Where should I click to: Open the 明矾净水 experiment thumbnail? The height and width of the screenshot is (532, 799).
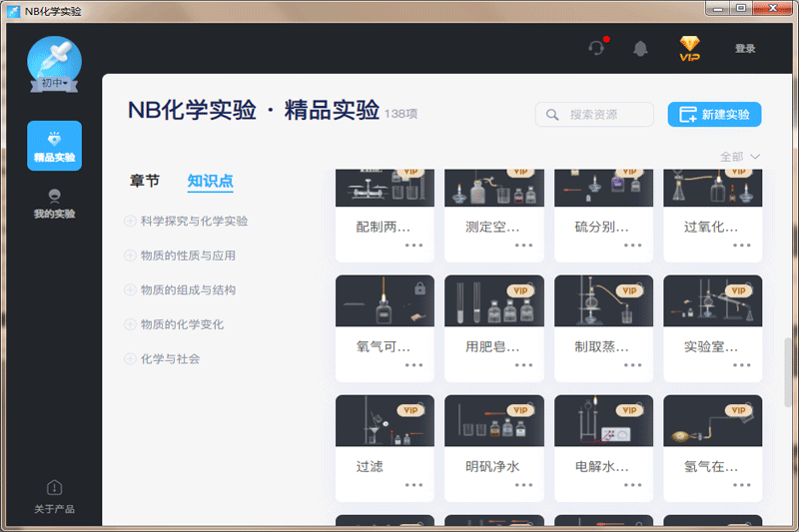click(x=494, y=421)
